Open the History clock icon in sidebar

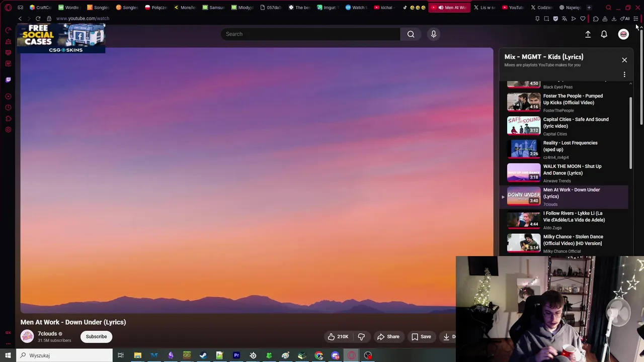[8, 108]
